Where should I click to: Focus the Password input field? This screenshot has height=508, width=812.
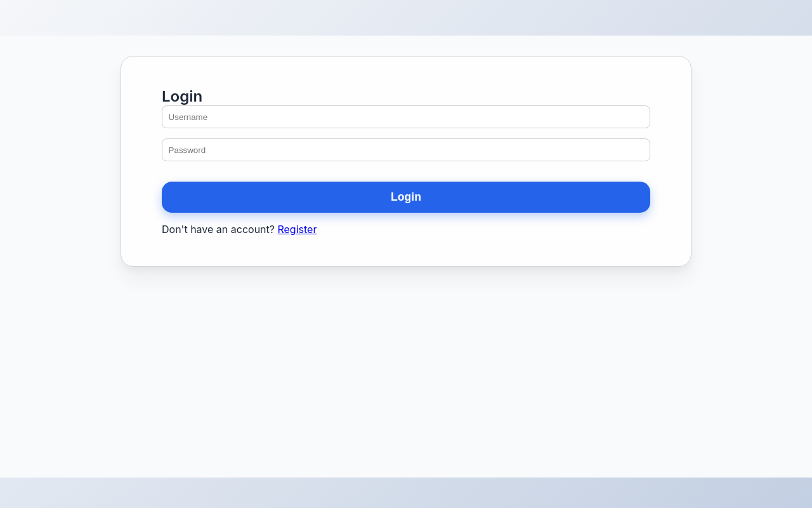[406, 150]
